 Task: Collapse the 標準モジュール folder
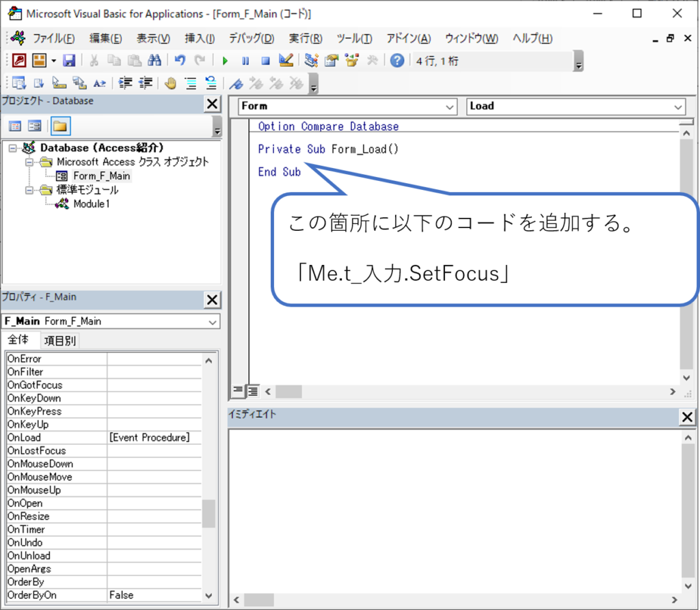coord(29,190)
